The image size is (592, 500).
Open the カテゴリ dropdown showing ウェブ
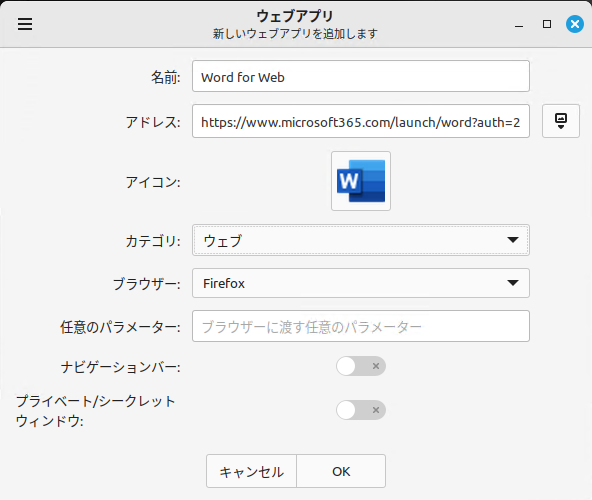(361, 240)
